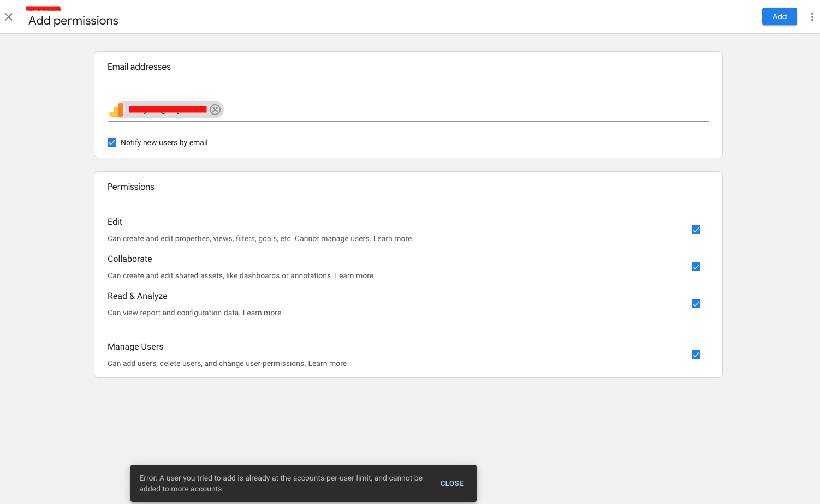
Task: Uncheck the Manage Users permission checkbox
Action: [x=696, y=355]
